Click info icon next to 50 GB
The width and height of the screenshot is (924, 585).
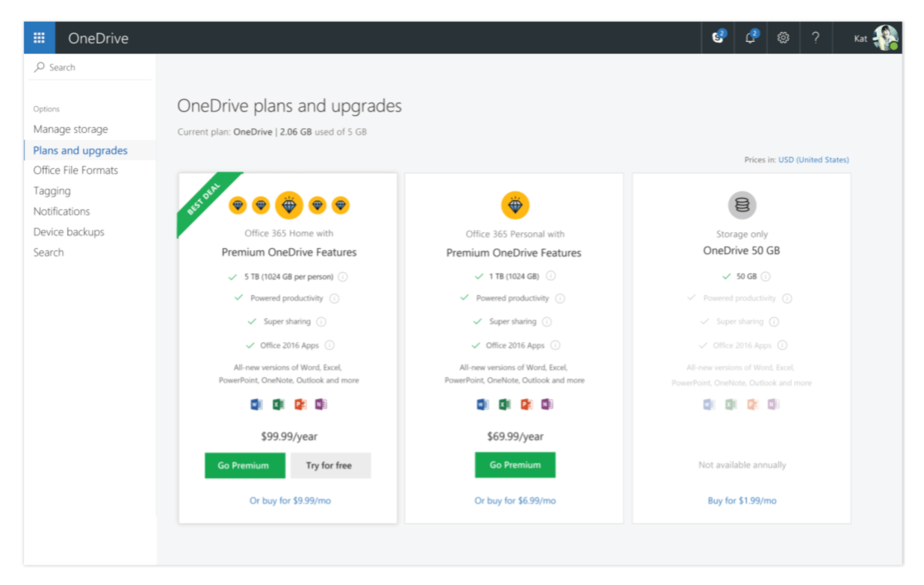click(x=766, y=276)
